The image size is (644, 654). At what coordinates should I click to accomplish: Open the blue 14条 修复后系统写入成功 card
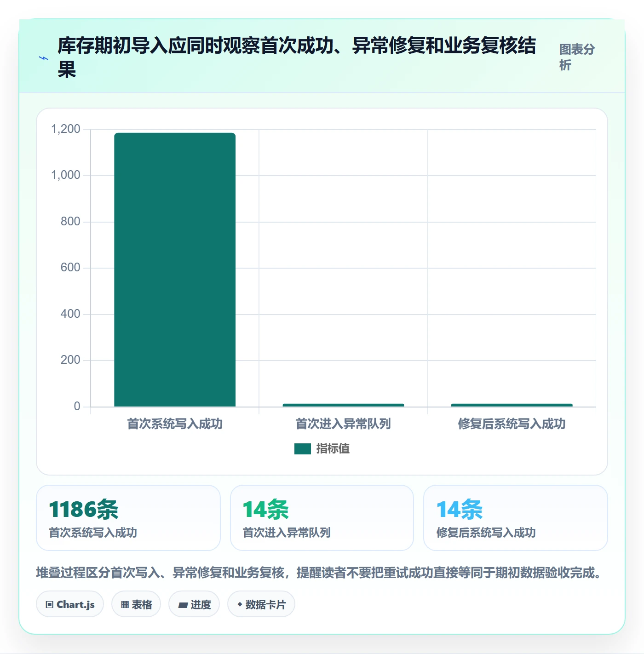[516, 518]
